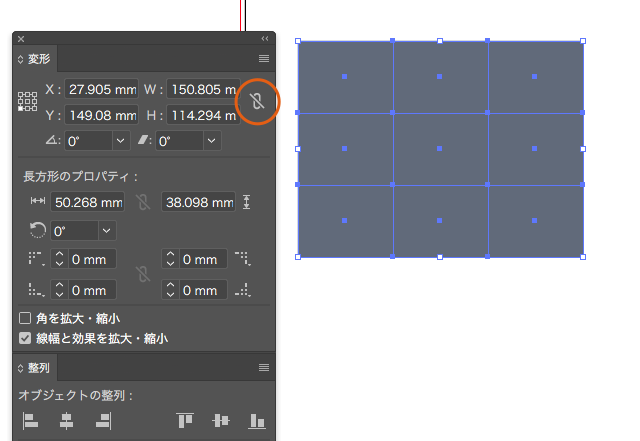Image resolution: width=640 pixels, height=441 pixels.
Task: Open the shear angle dropdown
Action: tap(212, 141)
